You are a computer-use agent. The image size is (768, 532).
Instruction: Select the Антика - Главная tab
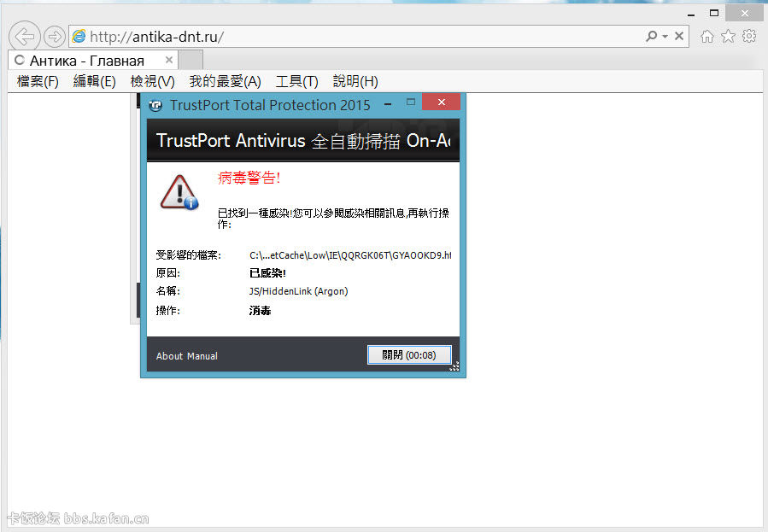(93, 61)
